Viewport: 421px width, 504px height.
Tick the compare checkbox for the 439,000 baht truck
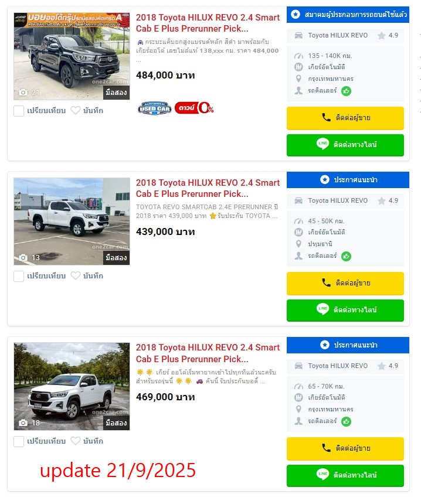tap(19, 276)
